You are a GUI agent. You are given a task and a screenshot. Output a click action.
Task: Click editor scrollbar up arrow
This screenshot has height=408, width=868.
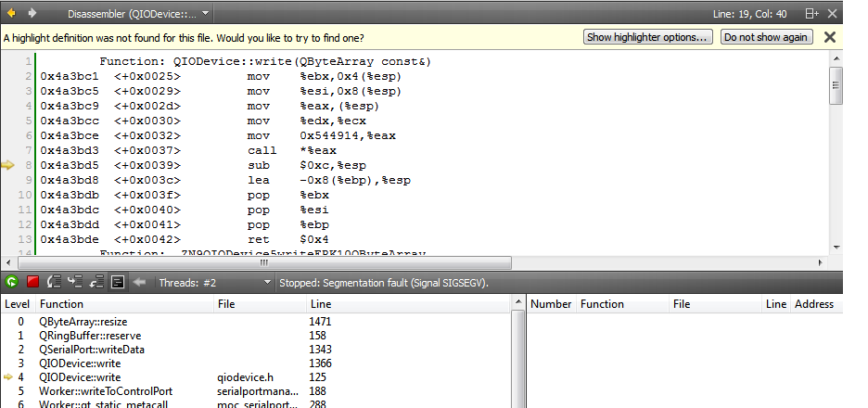pyautogui.click(x=836, y=57)
